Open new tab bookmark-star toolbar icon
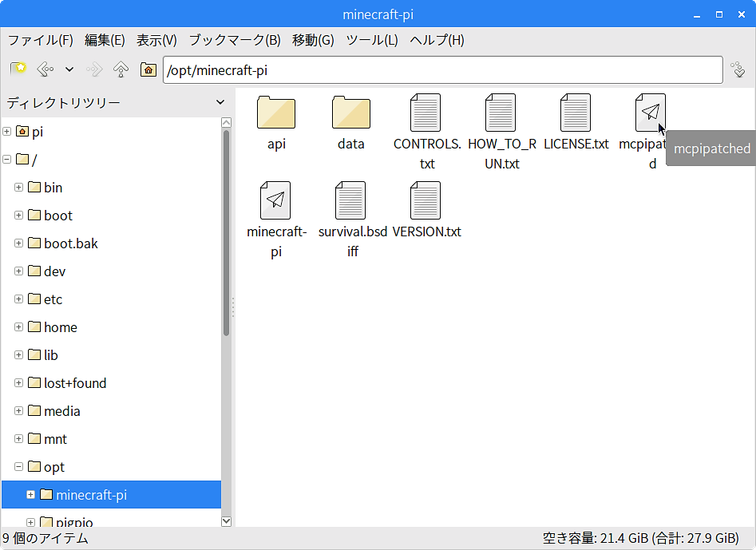The image size is (756, 550). point(18,69)
